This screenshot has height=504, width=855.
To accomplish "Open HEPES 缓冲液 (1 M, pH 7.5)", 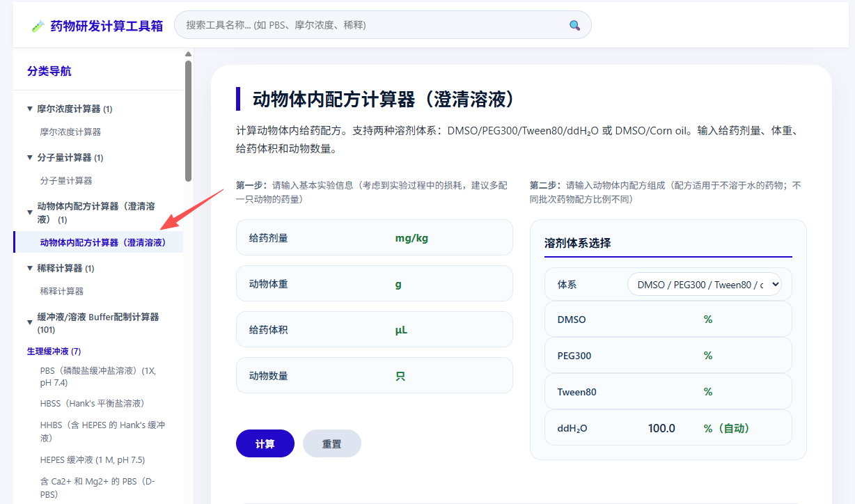I will 93,459.
